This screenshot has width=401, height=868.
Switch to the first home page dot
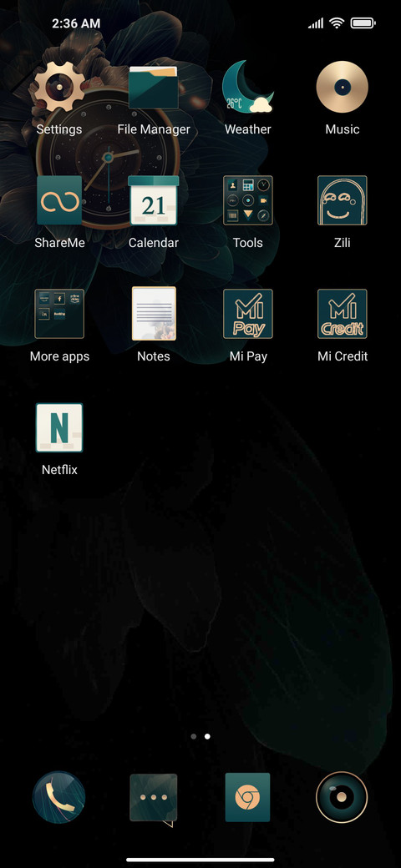[193, 737]
